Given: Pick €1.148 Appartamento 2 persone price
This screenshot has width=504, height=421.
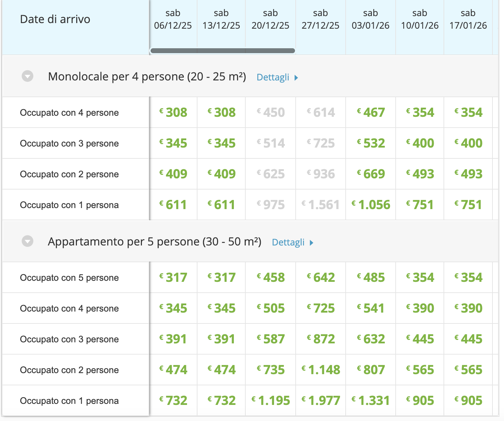Looking at the screenshot, I should pos(321,370).
